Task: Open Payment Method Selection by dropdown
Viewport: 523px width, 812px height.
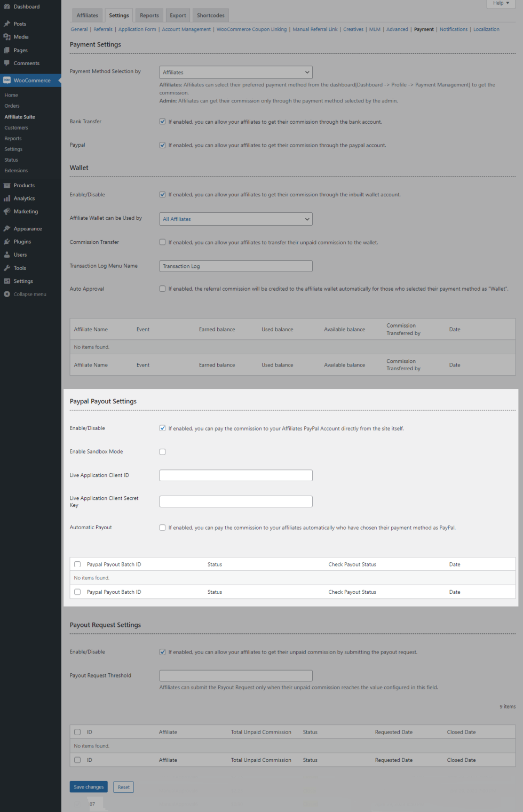Action: point(235,73)
